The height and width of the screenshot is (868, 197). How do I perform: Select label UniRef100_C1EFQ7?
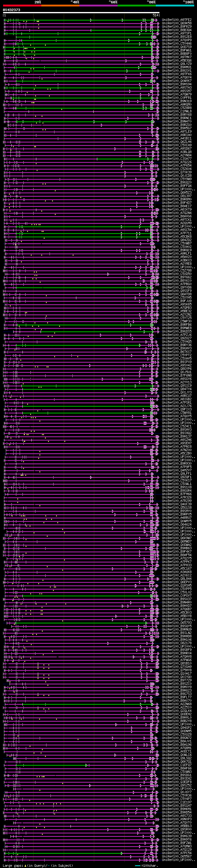coord(177,765)
